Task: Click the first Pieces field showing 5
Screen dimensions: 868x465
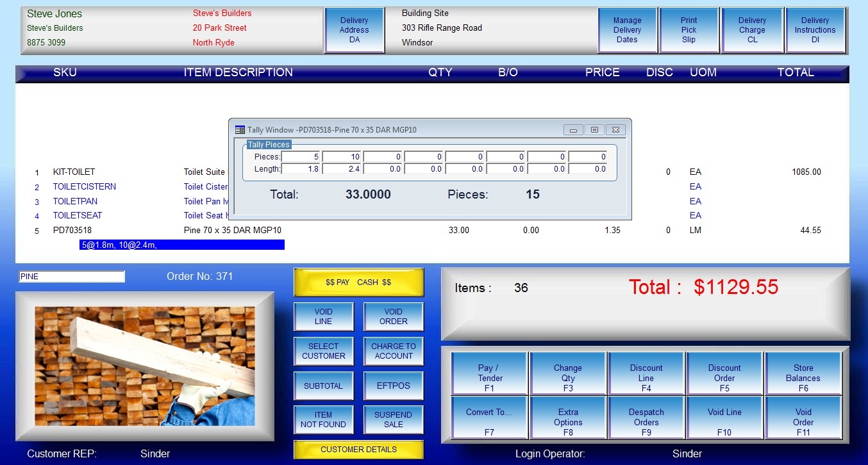Action: point(301,157)
